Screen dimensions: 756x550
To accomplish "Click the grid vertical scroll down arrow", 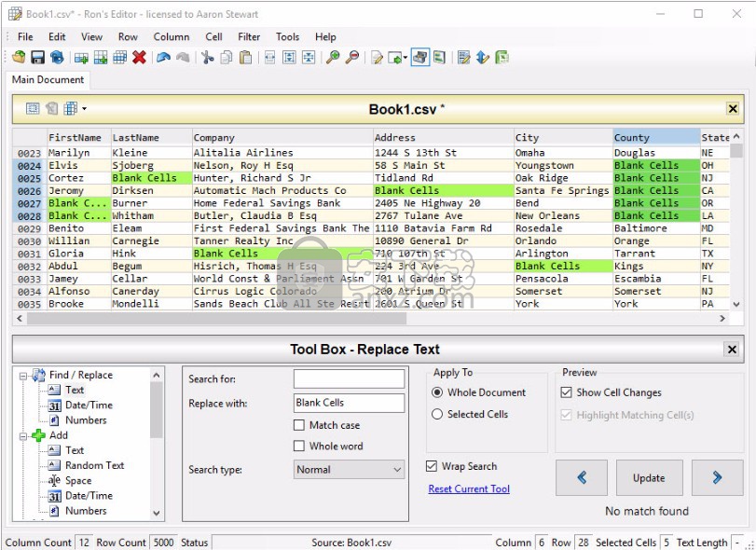I will [x=736, y=304].
